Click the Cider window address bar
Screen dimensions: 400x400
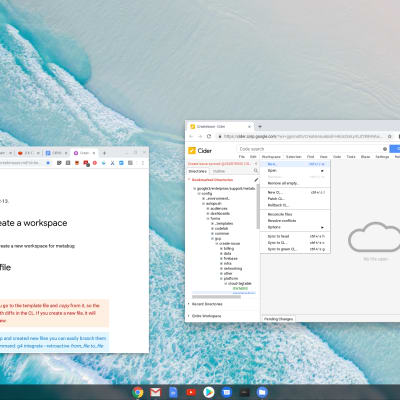point(302,136)
